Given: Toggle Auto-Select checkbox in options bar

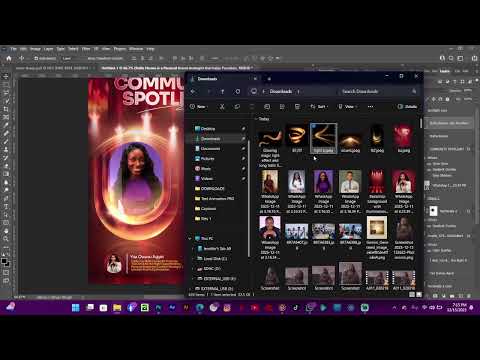Looking at the screenshot, I should [36, 58].
